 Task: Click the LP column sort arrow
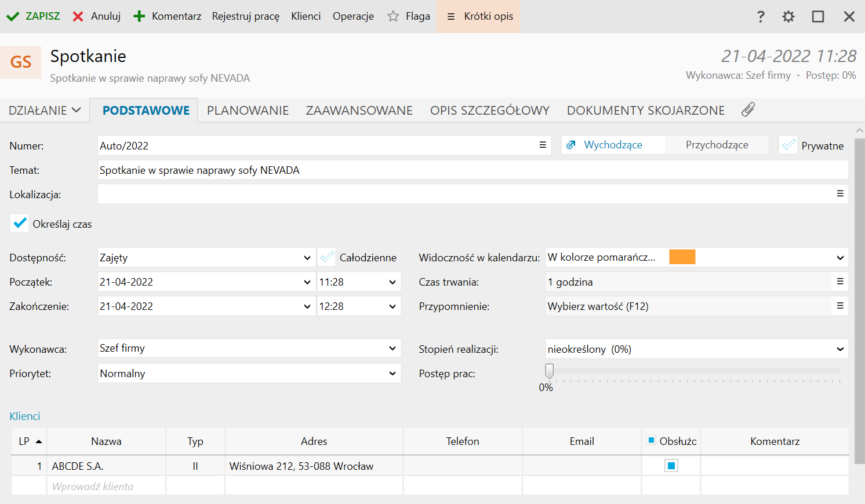[x=39, y=441]
